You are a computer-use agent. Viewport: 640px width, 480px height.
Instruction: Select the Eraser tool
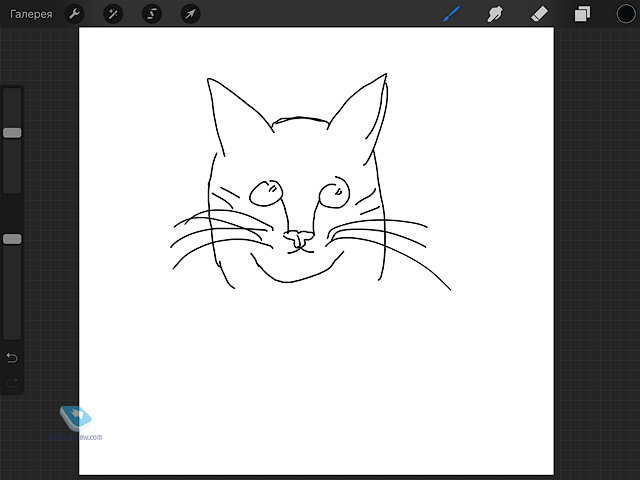[539, 14]
